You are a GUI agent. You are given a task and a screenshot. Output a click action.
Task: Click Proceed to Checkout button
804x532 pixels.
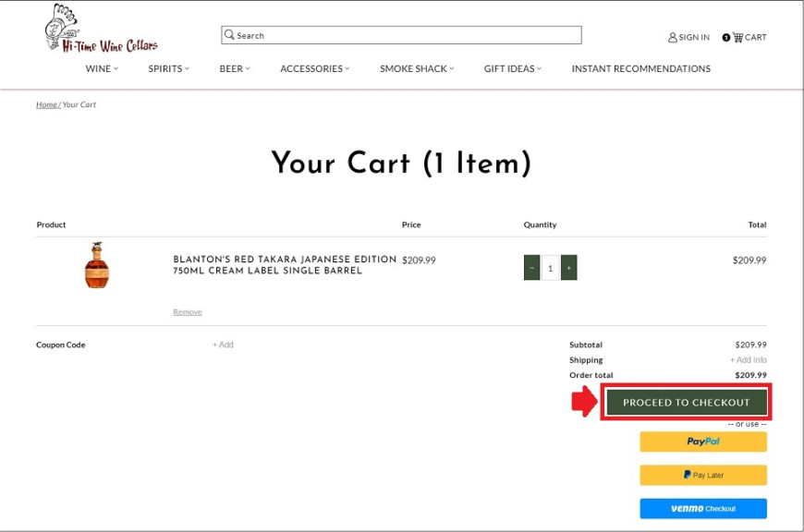point(686,403)
